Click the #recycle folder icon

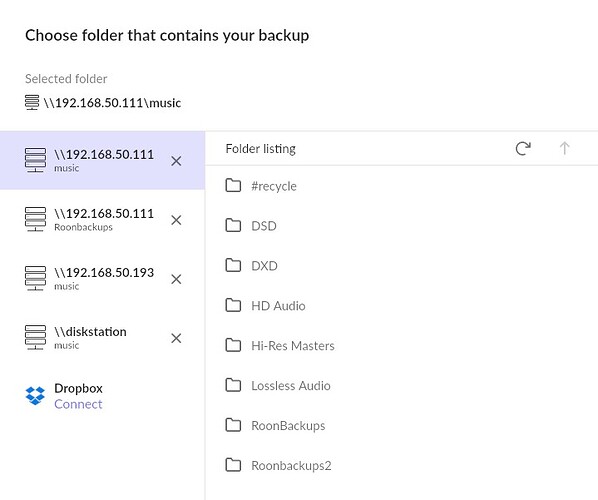coord(233,186)
